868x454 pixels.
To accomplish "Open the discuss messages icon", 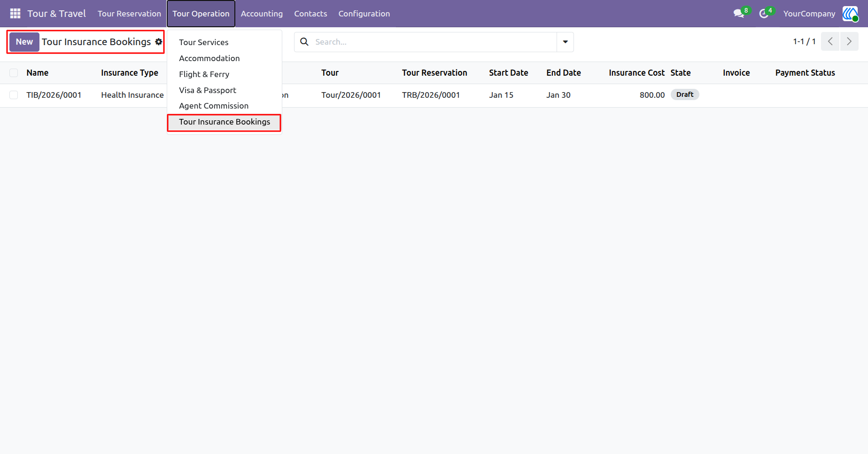I will pos(739,14).
